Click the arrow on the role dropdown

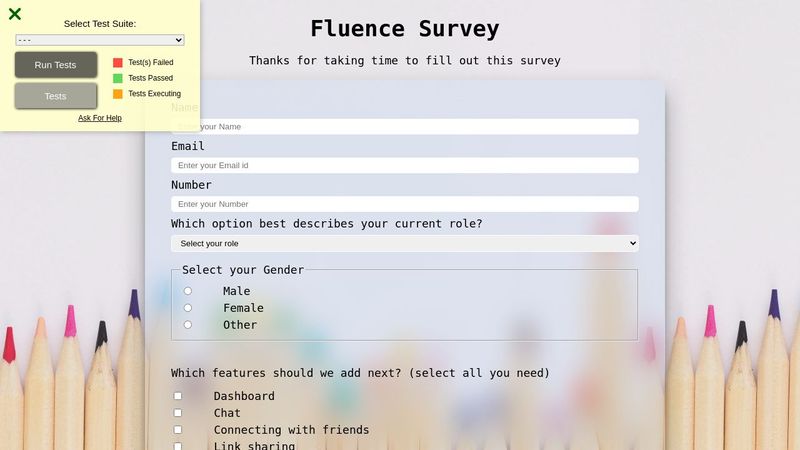coord(633,243)
